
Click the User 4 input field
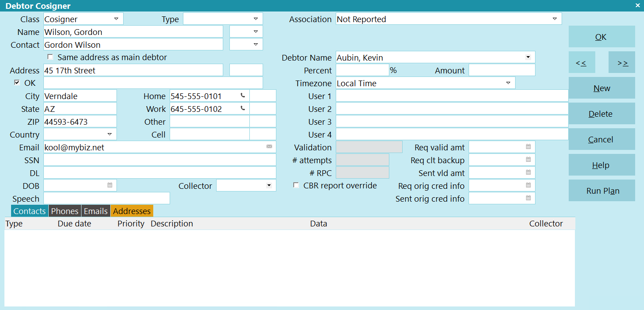coord(452,134)
